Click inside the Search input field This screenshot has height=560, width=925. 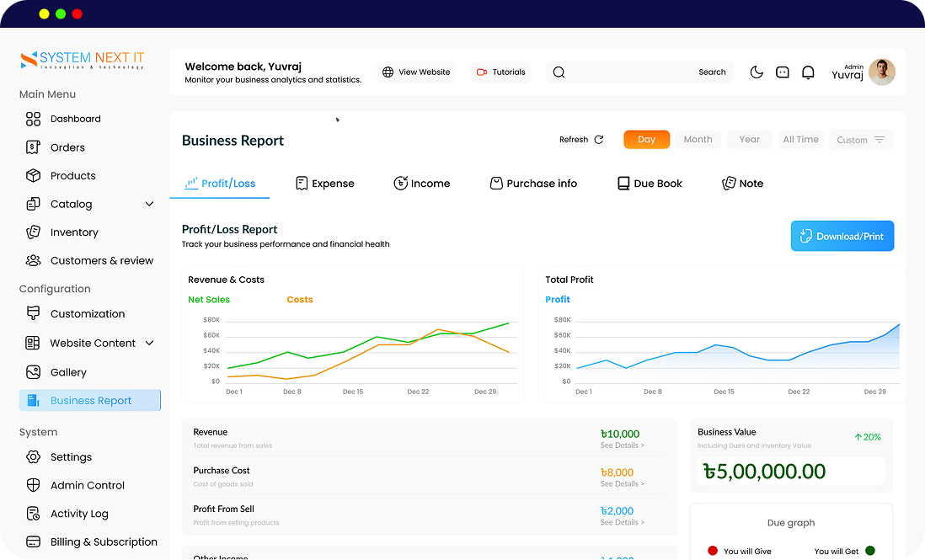639,72
